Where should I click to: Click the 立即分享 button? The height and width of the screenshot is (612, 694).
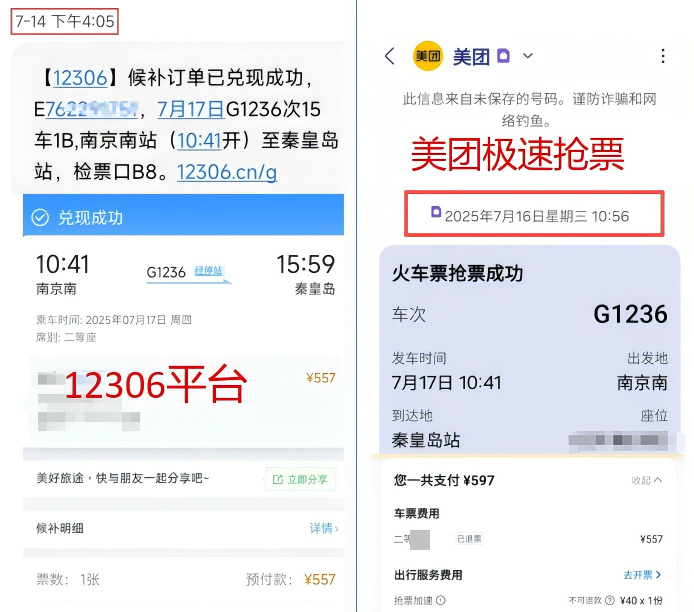[301, 479]
